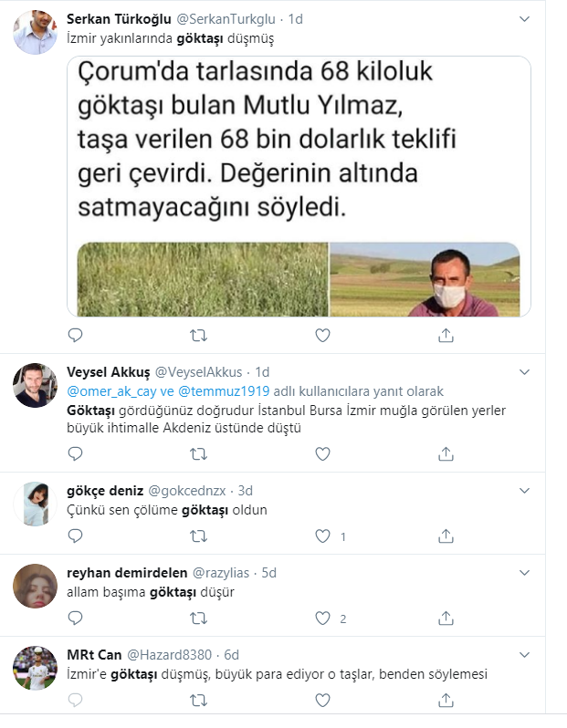
Task: Reply to Serkan Türkoğlu's tweet
Action: click(x=75, y=336)
